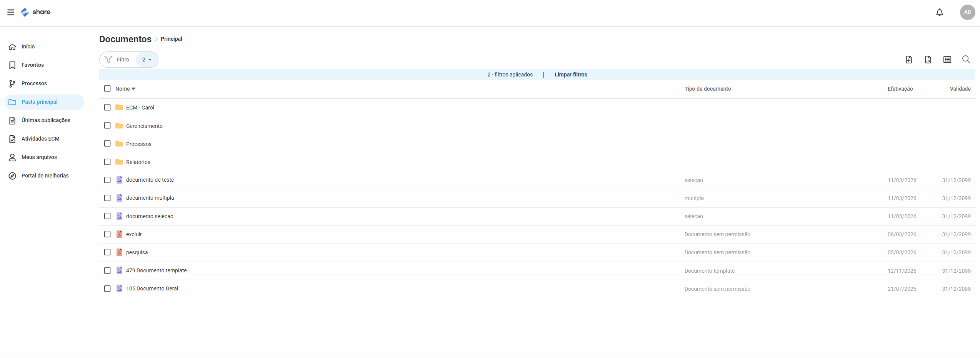The width and height of the screenshot is (980, 358).
Task: Toggle sort by Nome column arrow
Action: pos(133,89)
